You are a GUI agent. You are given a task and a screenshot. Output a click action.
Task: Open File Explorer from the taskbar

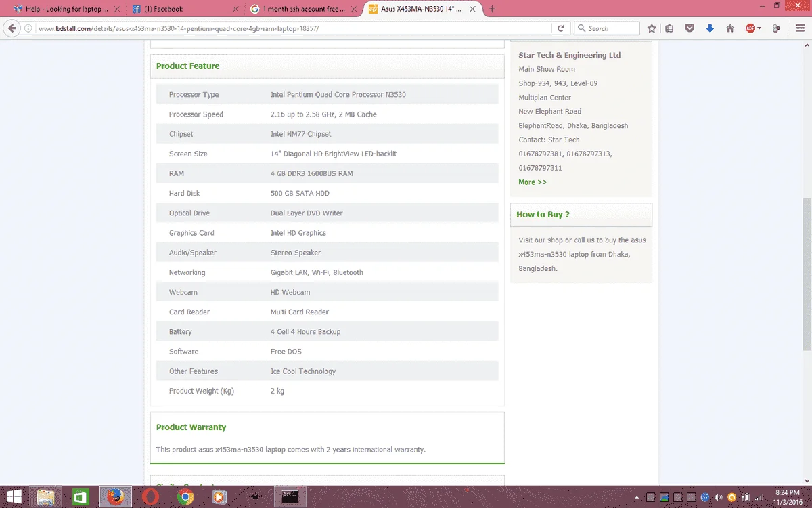click(x=46, y=497)
